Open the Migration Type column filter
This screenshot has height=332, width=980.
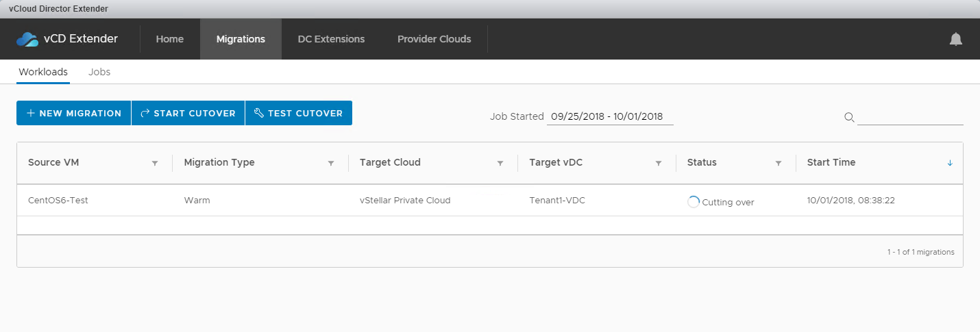pyautogui.click(x=331, y=163)
